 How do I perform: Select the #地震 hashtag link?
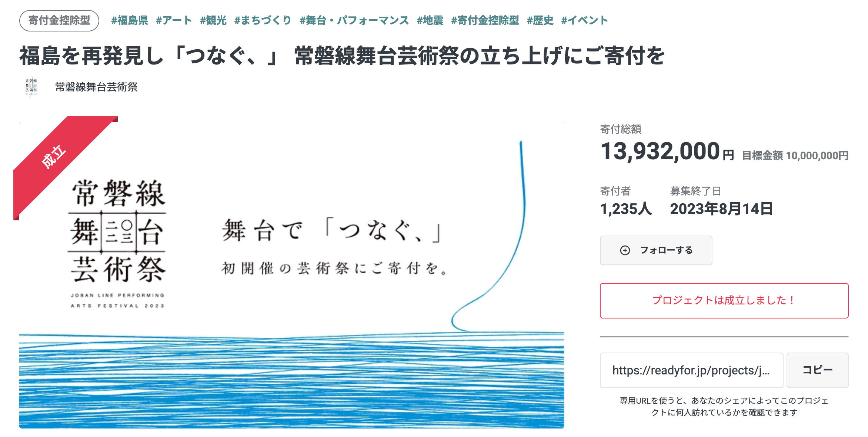[430, 21]
